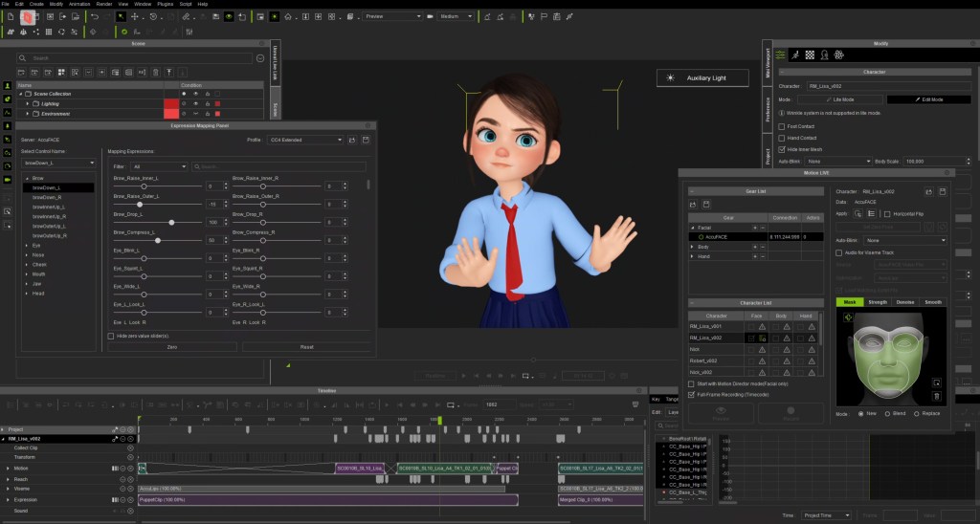Expand the Body gear row
980x524 pixels.
pos(692,248)
